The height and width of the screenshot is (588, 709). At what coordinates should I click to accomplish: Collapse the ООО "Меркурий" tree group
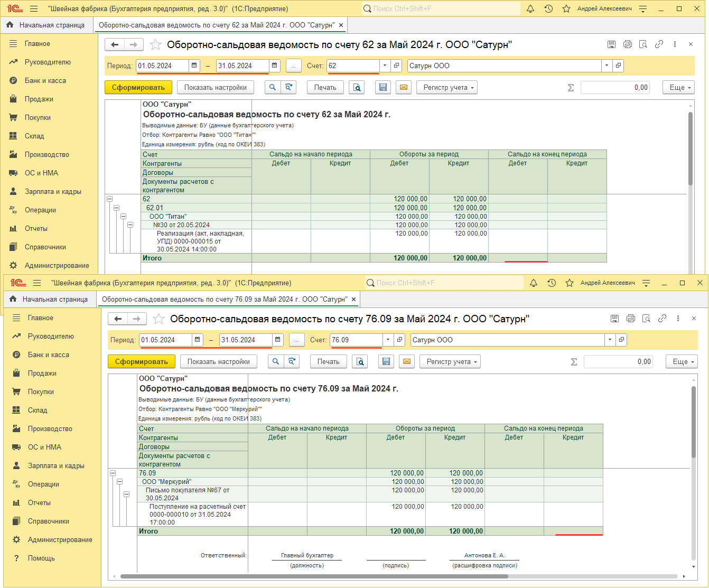coord(119,482)
